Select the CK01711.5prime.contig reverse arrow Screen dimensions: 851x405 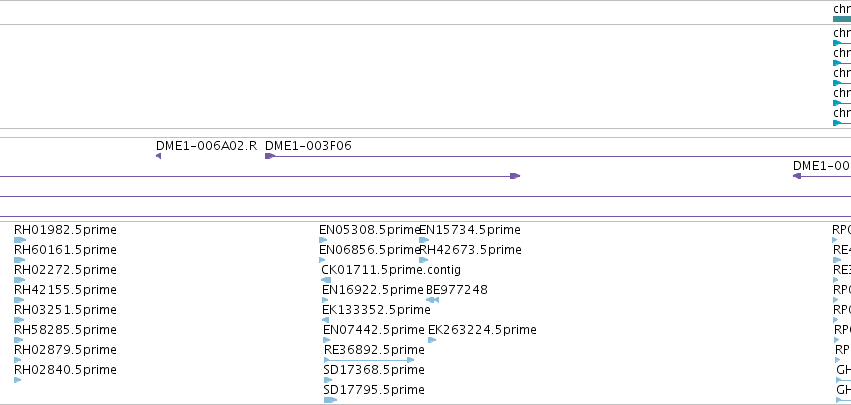pos(326,280)
